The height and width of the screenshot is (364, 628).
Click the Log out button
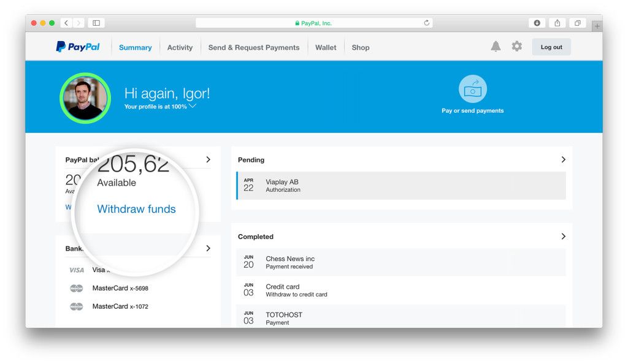[551, 47]
